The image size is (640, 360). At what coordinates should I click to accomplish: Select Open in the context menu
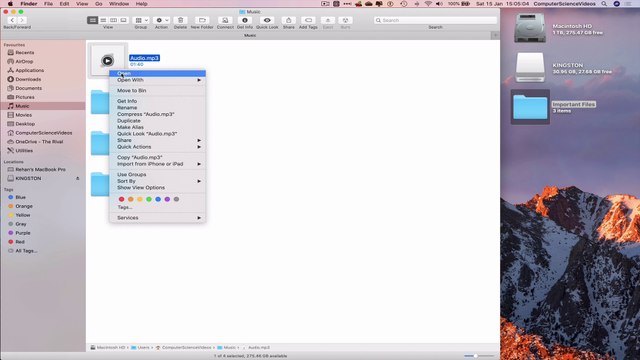[158, 73]
